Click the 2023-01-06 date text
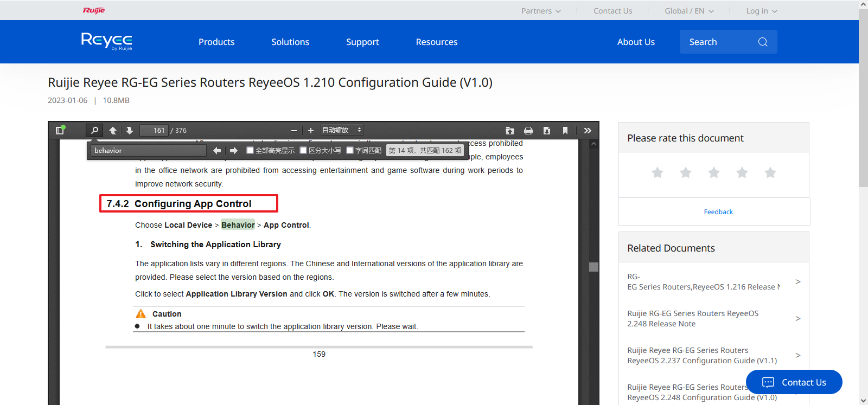Screen dimensions: 868x405 (67, 100)
